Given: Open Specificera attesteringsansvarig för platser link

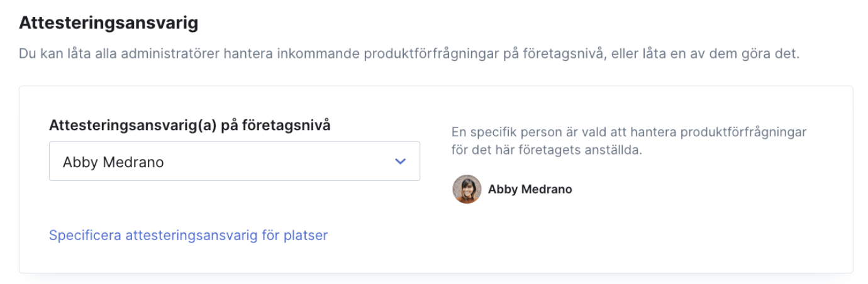Looking at the screenshot, I should point(188,236).
